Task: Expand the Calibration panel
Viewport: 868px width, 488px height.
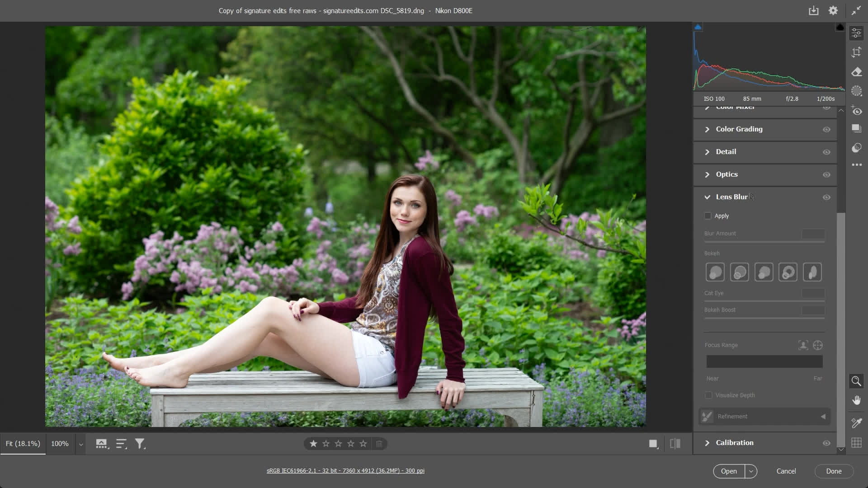Action: (707, 443)
